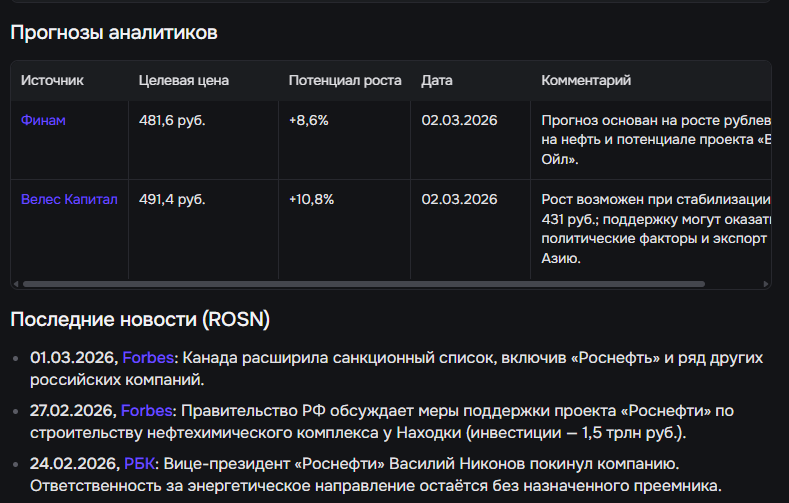789x503 pixels.
Task: Click the Комментарий column header
Action: point(586,80)
